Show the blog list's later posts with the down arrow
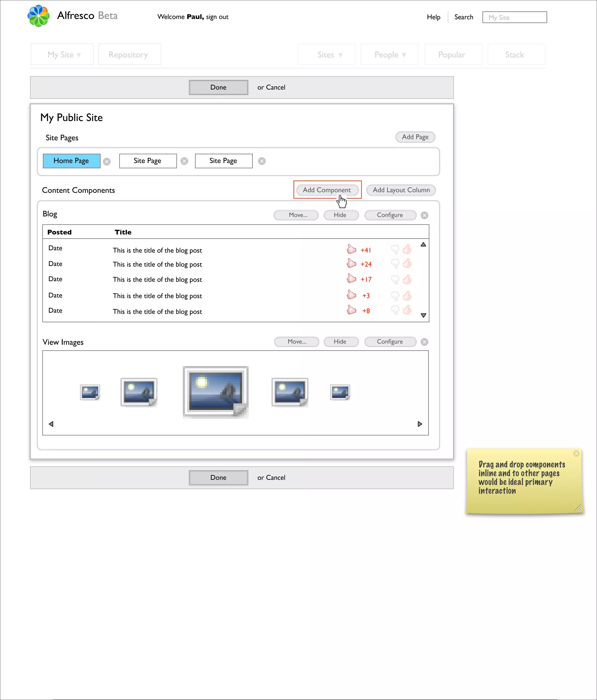 pos(423,316)
